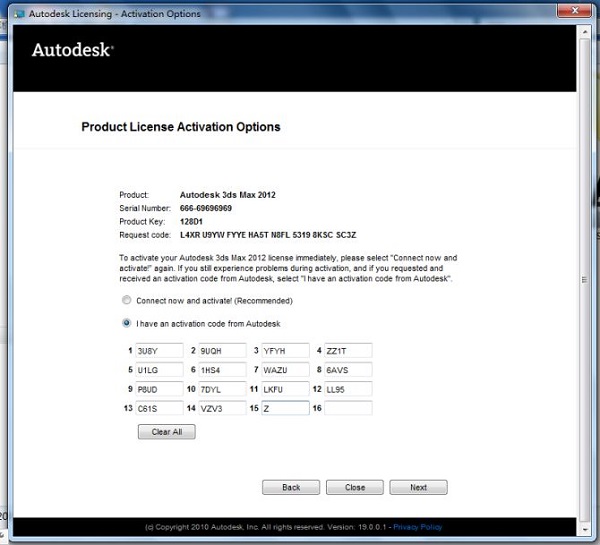Select Connect now and activate option
Image resolution: width=600 pixels, height=545 pixels.
pyautogui.click(x=126, y=300)
